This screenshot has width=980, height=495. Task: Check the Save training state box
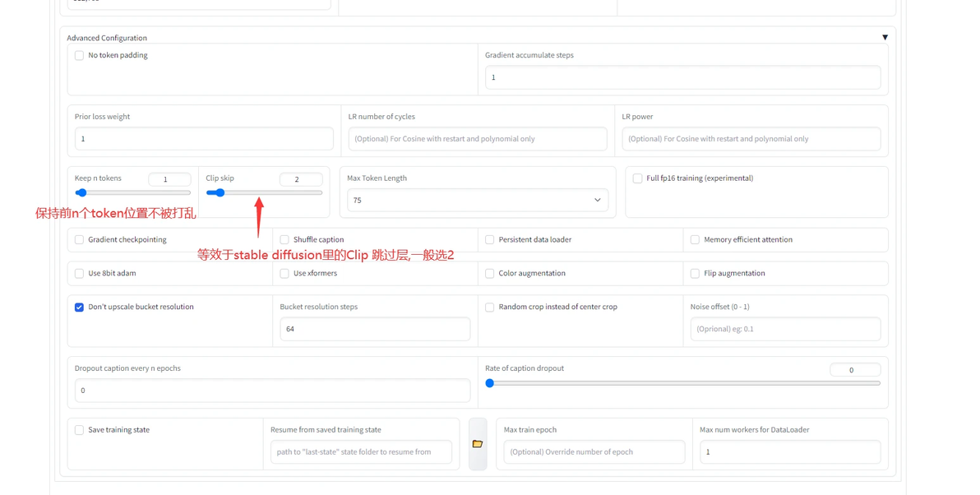tap(80, 430)
